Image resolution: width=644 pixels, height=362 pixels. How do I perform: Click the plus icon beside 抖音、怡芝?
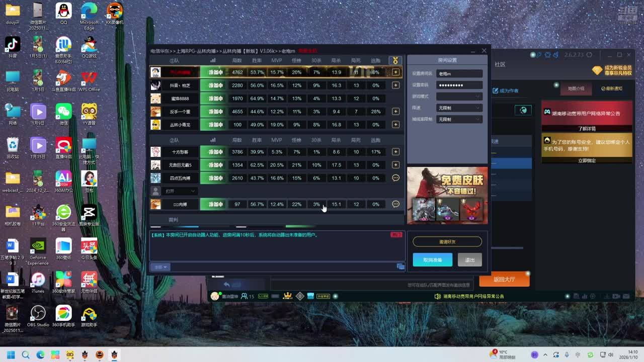pos(396,85)
